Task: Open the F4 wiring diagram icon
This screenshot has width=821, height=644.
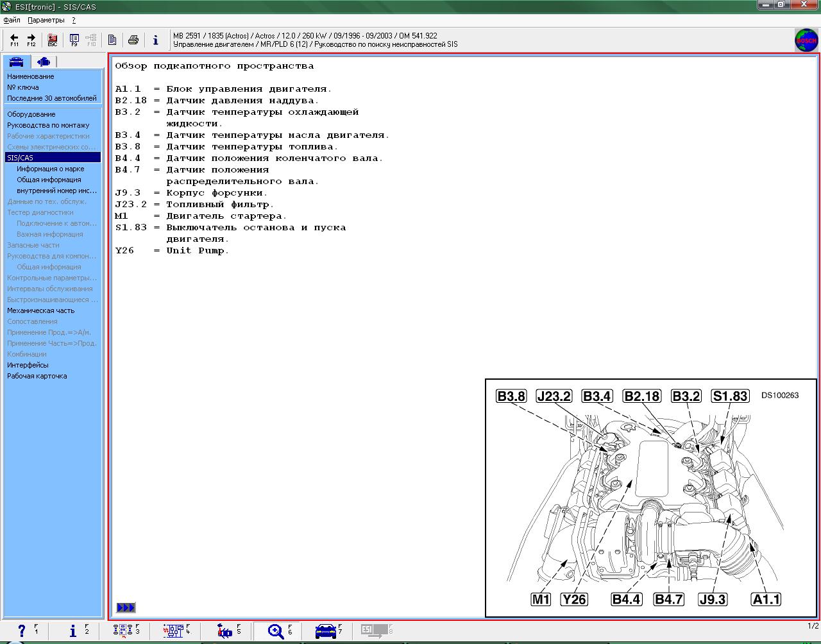Action: pos(173,631)
